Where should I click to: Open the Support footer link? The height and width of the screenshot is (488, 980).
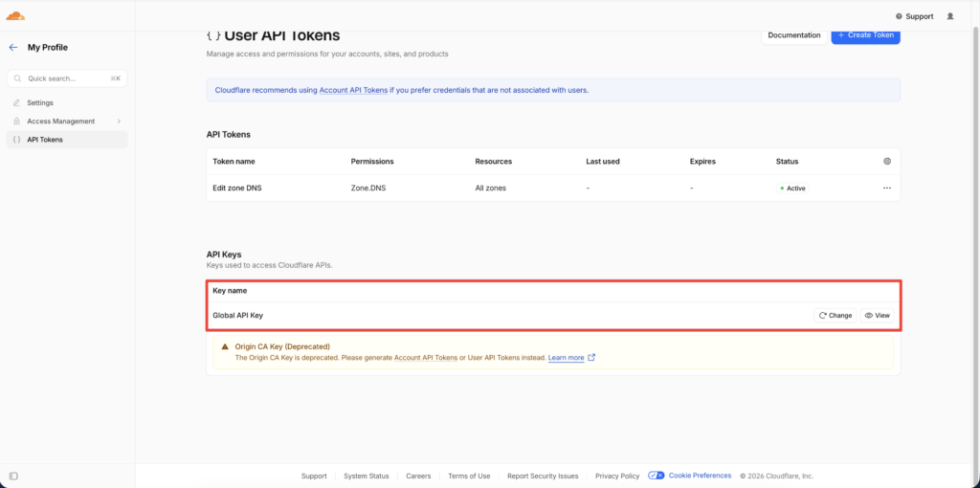(314, 477)
